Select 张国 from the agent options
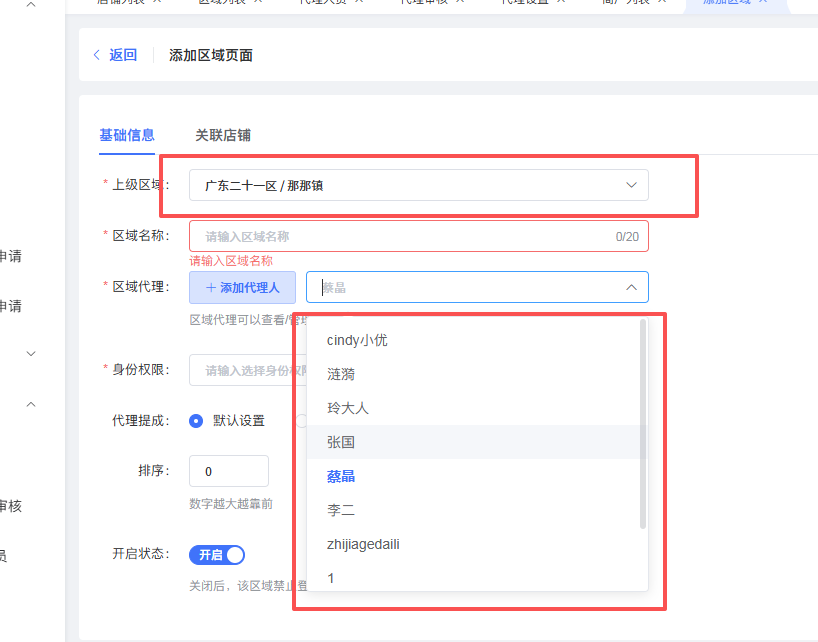This screenshot has width=818, height=642. click(341, 442)
